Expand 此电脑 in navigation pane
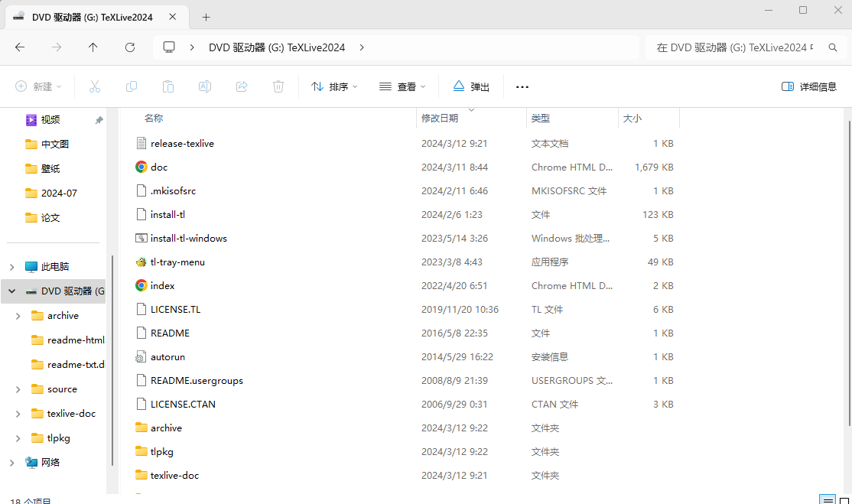Viewport: 852px width, 504px height. point(12,267)
